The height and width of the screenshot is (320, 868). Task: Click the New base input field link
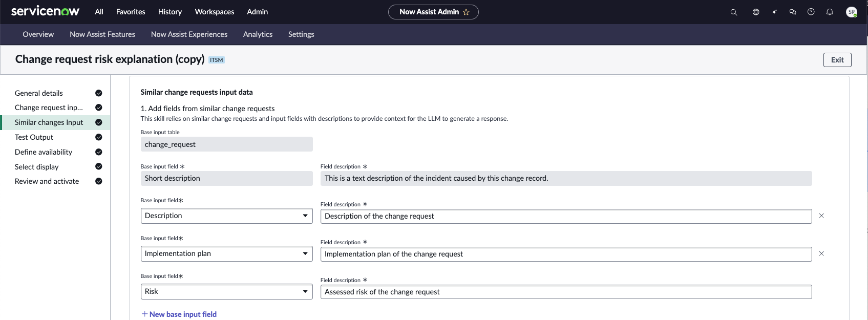pyautogui.click(x=179, y=314)
